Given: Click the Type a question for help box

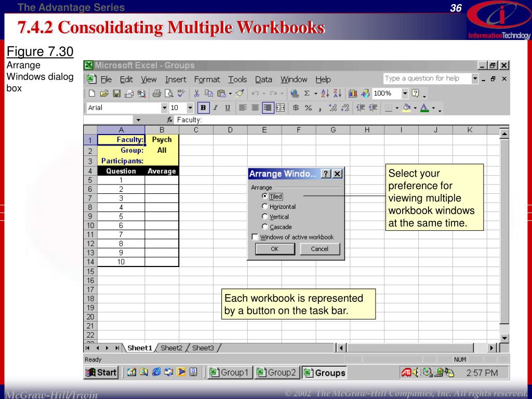Looking at the screenshot, I should coord(427,79).
